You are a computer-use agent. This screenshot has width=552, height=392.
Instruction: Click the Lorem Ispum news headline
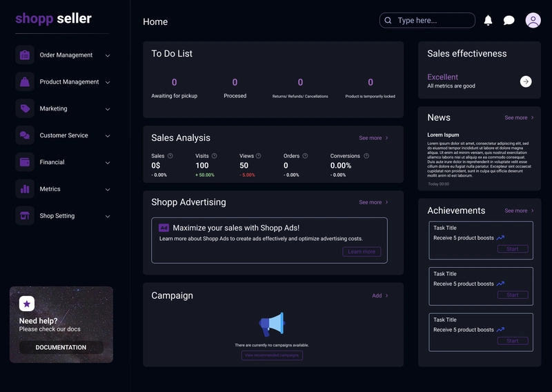[x=443, y=135]
